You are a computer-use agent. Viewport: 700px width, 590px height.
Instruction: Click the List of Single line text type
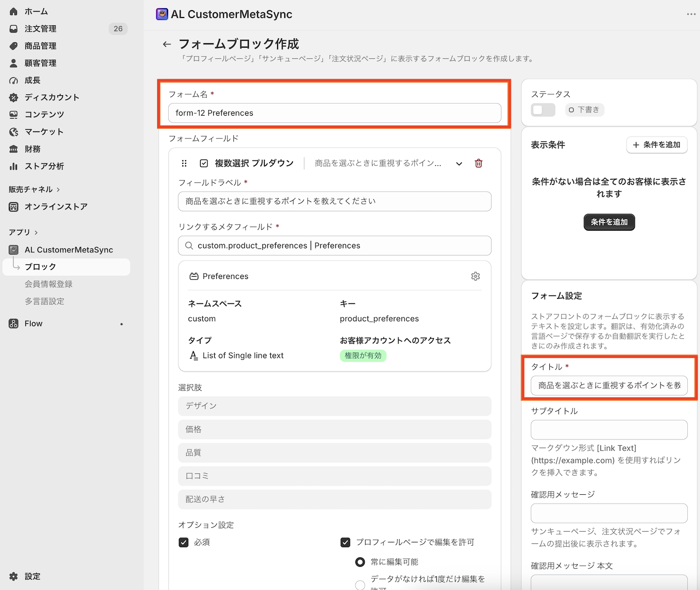coord(243,356)
